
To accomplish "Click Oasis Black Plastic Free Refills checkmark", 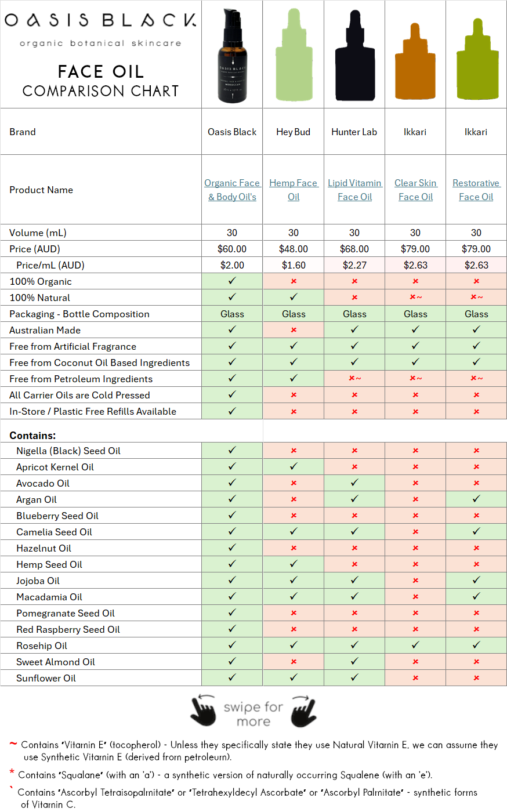I will pyautogui.click(x=232, y=411).
